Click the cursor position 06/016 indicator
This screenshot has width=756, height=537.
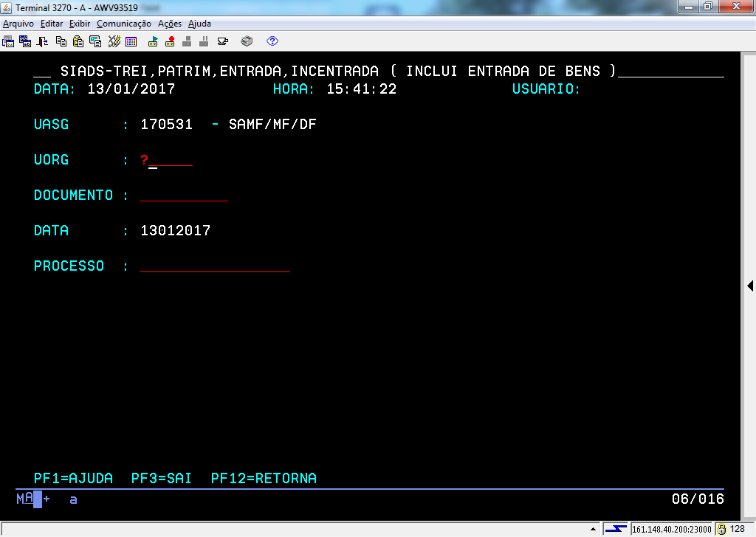(698, 499)
